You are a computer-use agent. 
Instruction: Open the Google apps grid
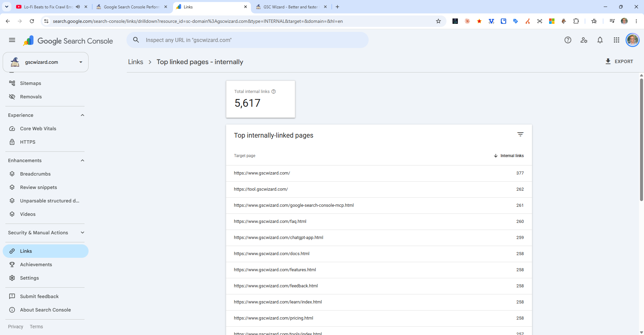pos(616,40)
